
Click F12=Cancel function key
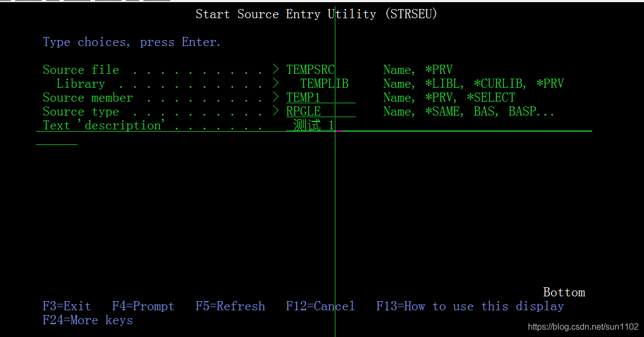(320, 307)
